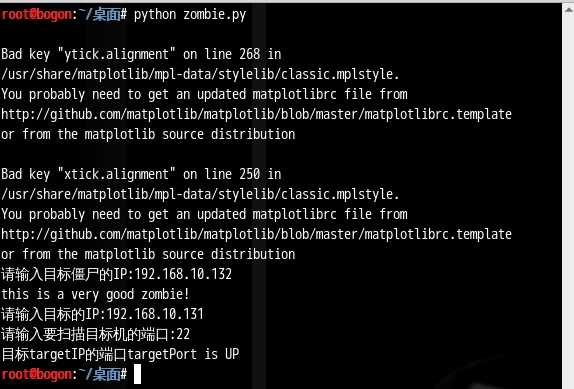The width and height of the screenshot is (574, 389).
Task: Click the classic.mplstyle path in xtick warning
Action: click(x=200, y=194)
